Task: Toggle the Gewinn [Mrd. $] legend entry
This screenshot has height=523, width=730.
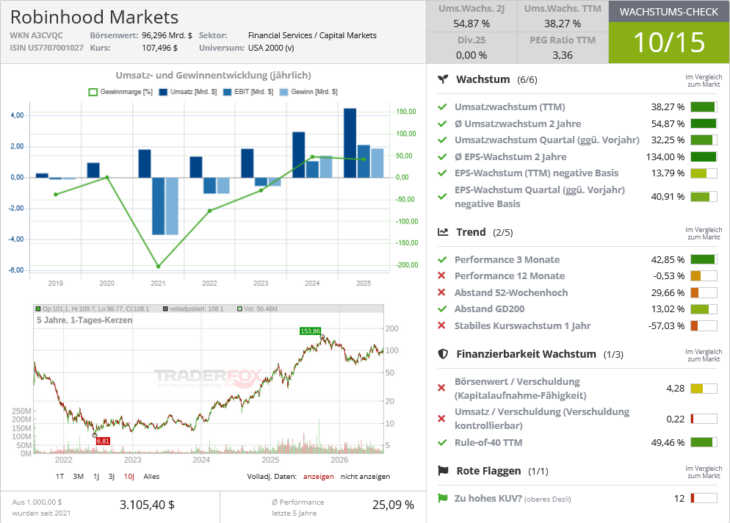Action: pos(308,92)
